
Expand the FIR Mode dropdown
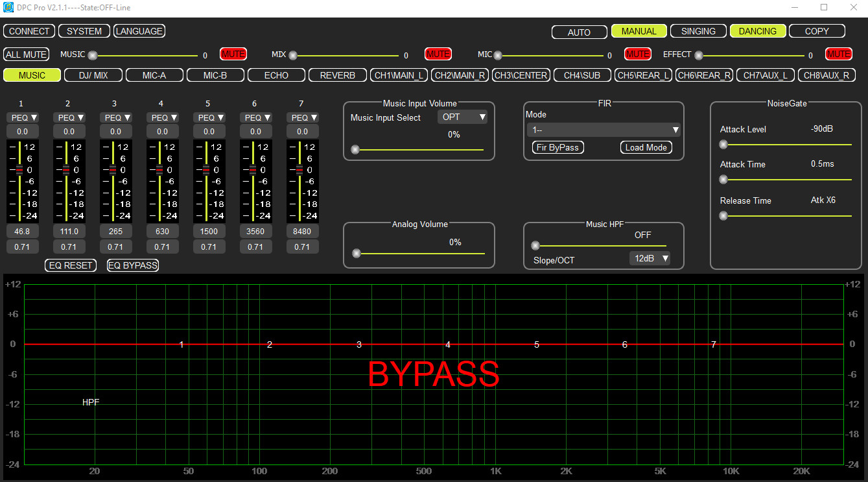coord(604,130)
